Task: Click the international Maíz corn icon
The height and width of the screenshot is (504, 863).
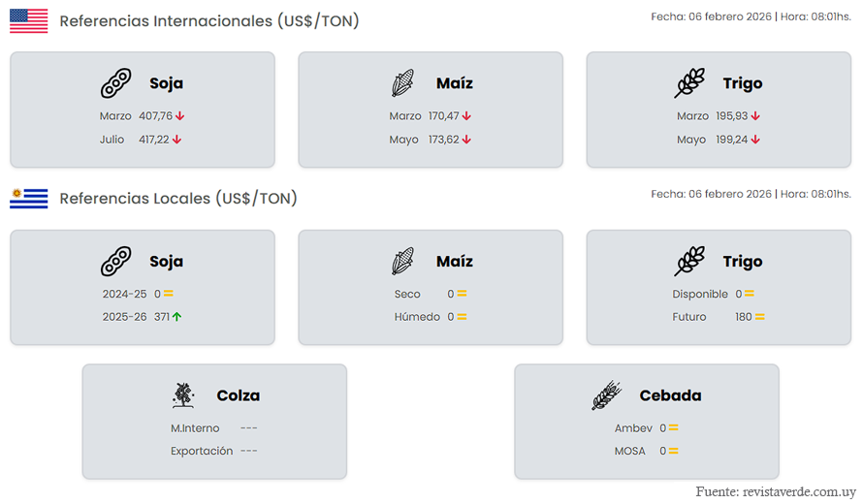Action: [x=402, y=83]
